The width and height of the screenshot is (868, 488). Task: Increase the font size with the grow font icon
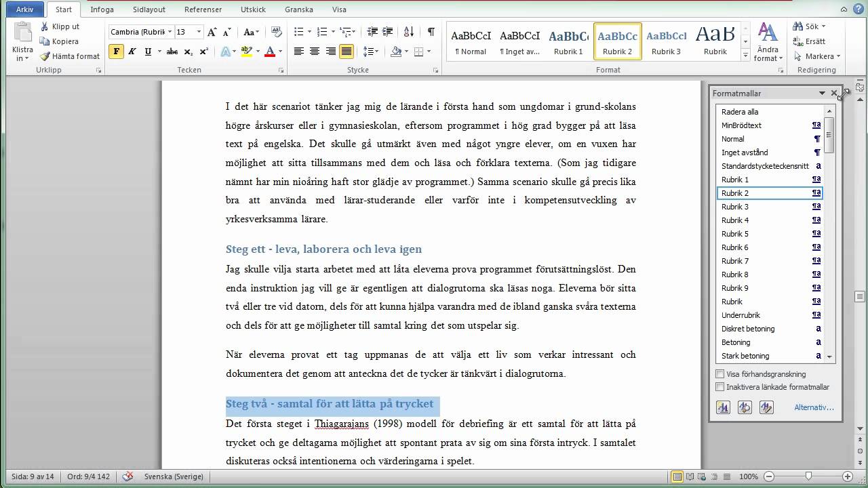pyautogui.click(x=212, y=32)
